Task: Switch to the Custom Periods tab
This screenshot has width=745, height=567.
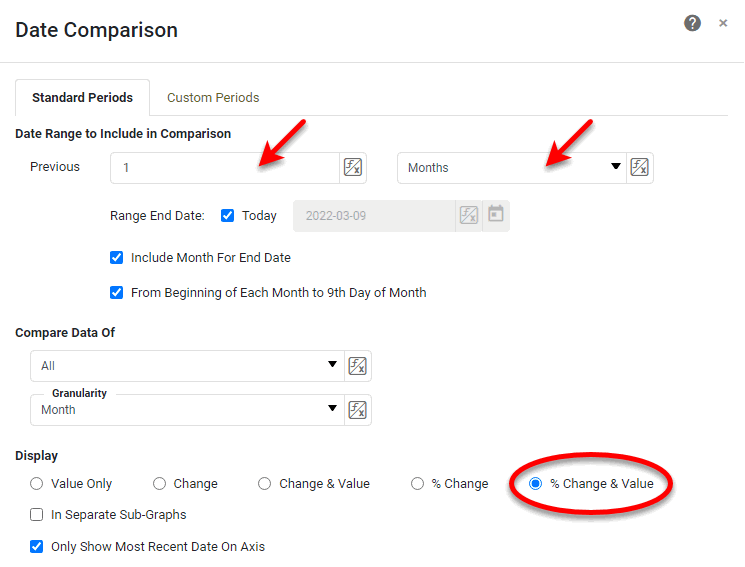Action: (x=213, y=98)
